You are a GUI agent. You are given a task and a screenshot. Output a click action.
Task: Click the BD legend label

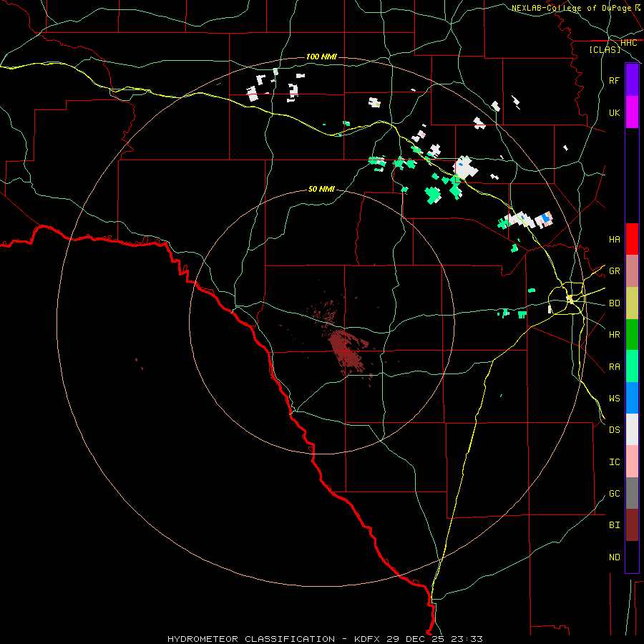click(614, 303)
